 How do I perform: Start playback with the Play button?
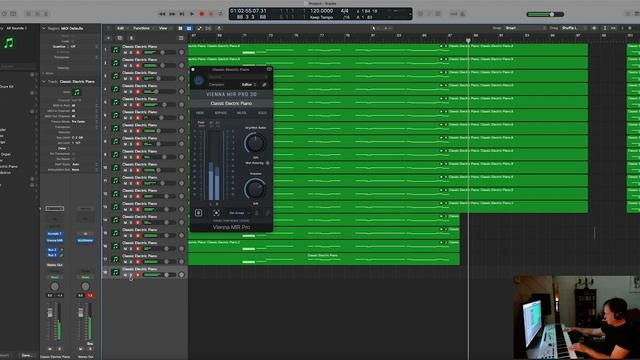tap(192, 14)
